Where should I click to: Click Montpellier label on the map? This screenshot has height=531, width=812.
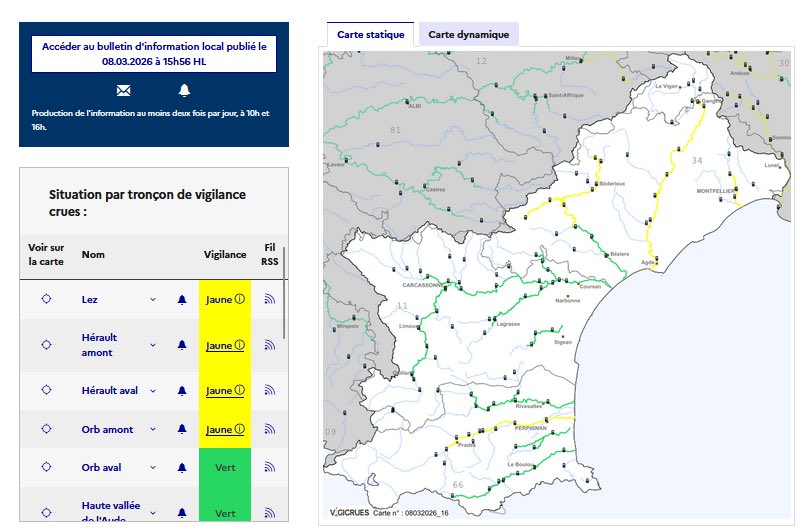tap(715, 191)
